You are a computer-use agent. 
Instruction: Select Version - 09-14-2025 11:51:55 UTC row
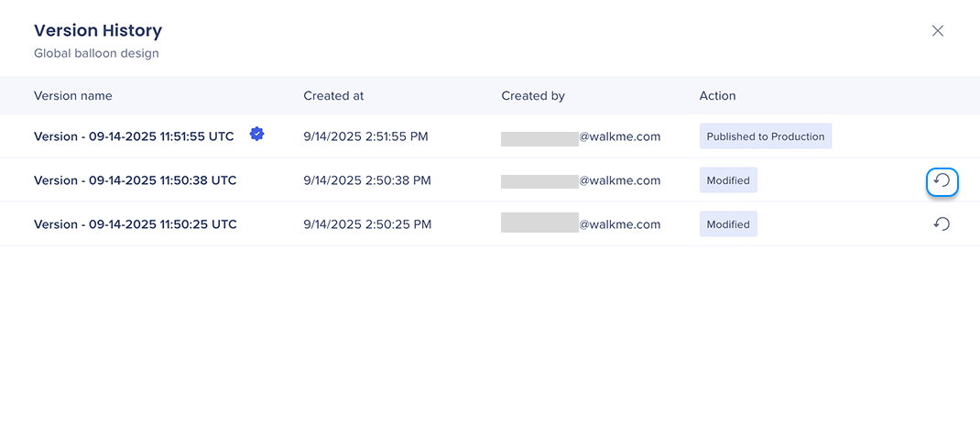click(134, 136)
